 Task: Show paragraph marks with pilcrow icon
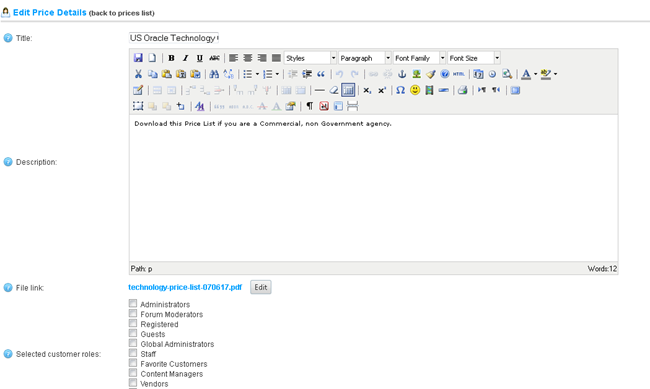310,106
